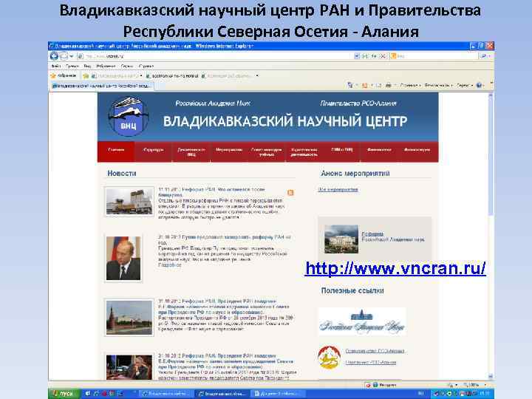The width and height of the screenshot is (532, 399).
Task: Click the page vertical scrollbar thumb
Action: [x=491, y=156]
